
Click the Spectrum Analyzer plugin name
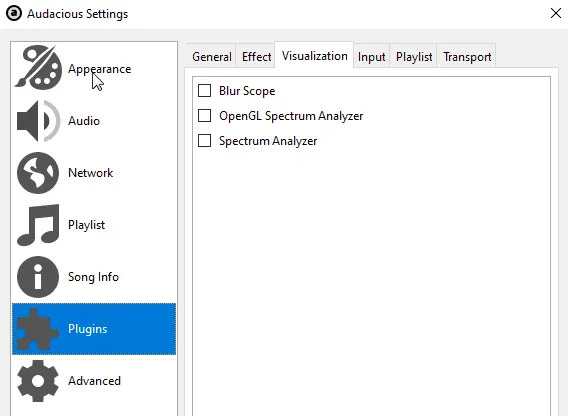pos(268,141)
